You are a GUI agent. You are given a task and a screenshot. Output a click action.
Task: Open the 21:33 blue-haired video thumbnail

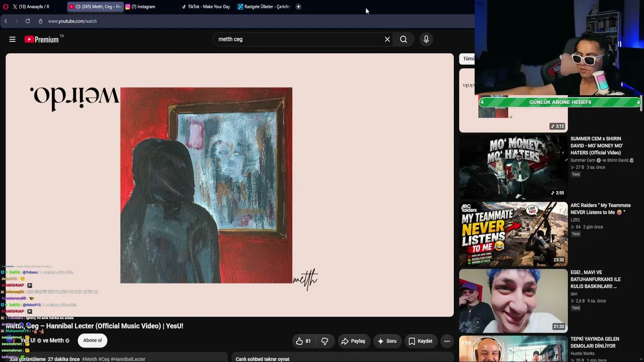[513, 301]
